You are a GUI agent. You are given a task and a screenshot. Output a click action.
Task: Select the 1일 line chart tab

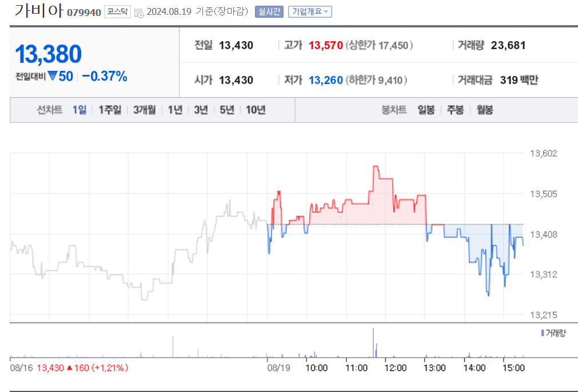coord(79,110)
